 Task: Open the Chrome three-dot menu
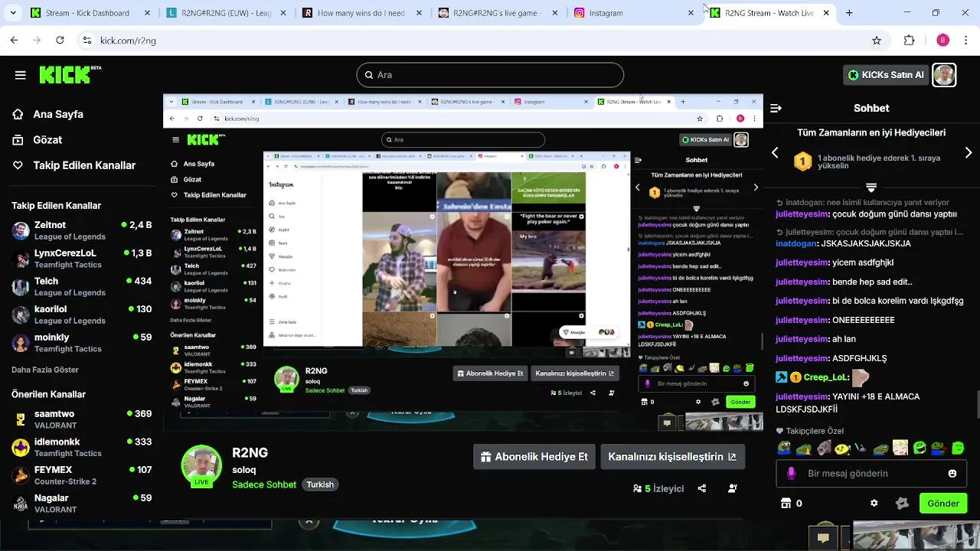(x=966, y=41)
